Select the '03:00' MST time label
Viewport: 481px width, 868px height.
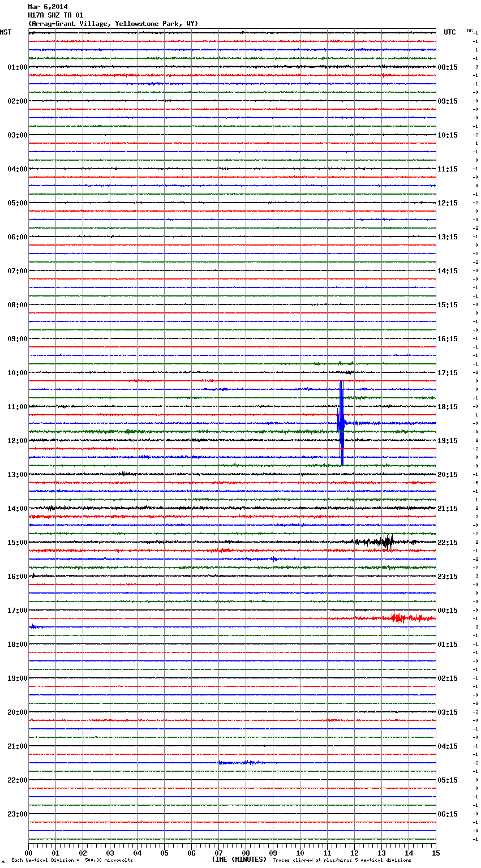click(x=18, y=135)
